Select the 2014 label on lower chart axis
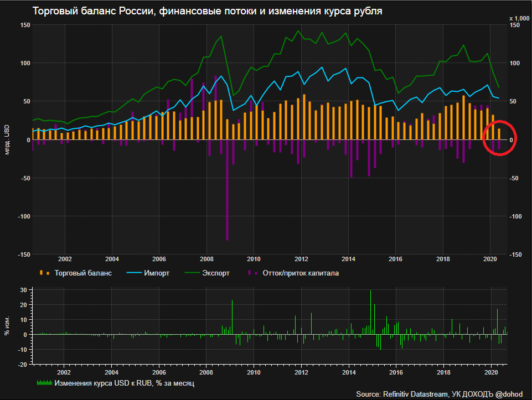The image size is (532, 400). [x=348, y=373]
